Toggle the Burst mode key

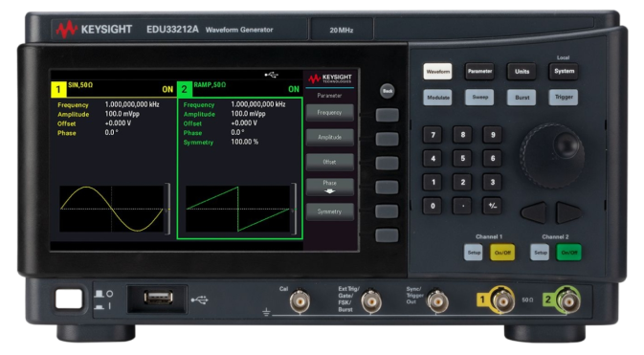click(522, 98)
